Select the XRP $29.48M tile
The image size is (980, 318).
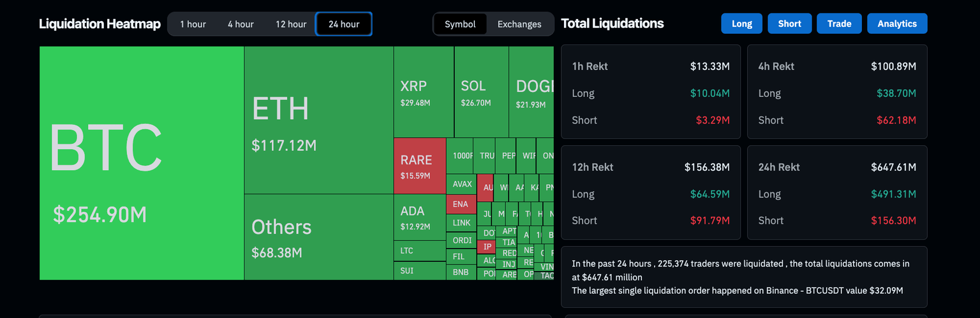[424, 92]
